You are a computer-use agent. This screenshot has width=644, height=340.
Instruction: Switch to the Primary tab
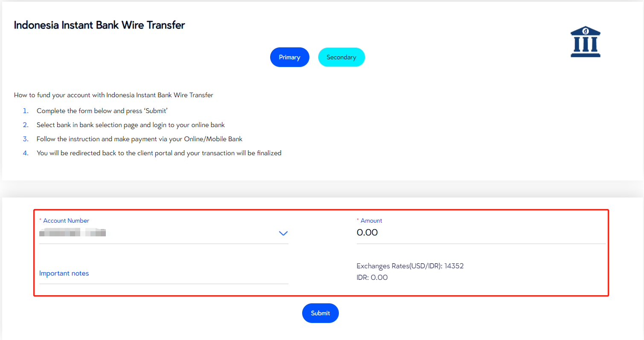(290, 57)
